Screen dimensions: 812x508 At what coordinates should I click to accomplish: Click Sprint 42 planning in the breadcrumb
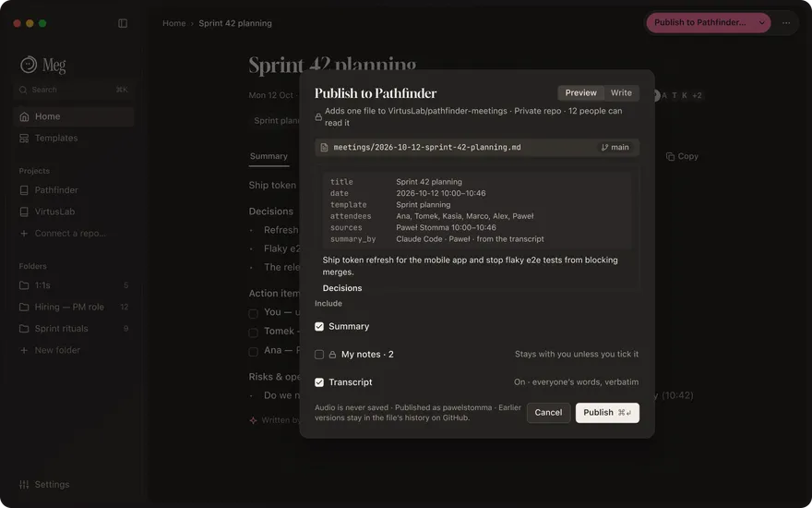point(235,23)
